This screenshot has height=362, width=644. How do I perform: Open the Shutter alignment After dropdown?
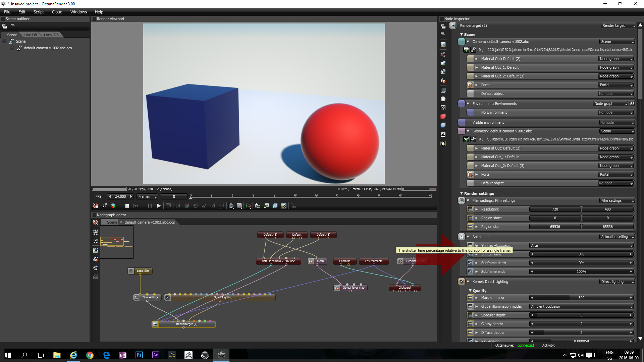coord(581,245)
